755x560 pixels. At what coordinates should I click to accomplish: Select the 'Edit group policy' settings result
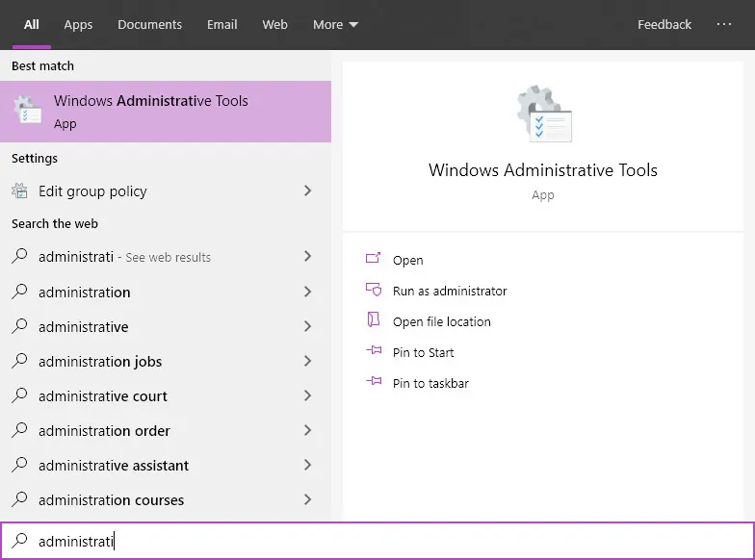pyautogui.click(x=166, y=191)
